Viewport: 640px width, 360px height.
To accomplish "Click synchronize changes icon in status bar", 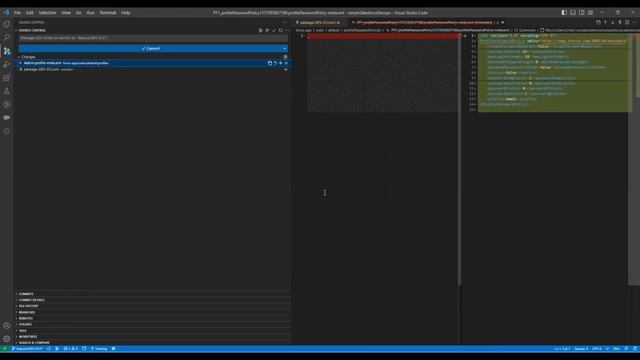I will coord(49,349).
